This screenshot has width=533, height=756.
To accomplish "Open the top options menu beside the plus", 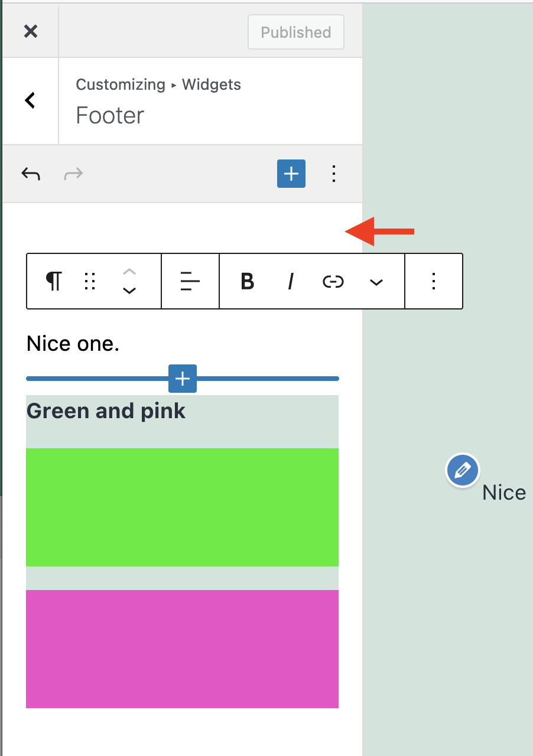I will 334,174.
